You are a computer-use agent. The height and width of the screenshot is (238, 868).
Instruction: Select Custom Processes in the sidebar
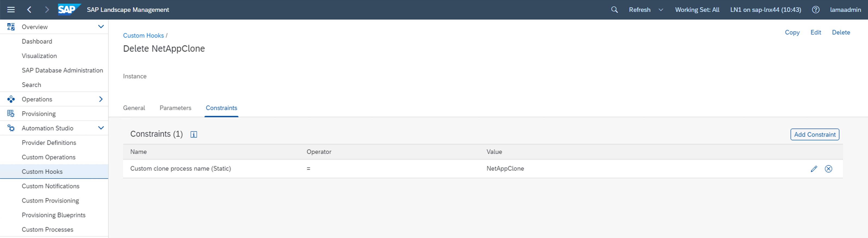(47, 230)
